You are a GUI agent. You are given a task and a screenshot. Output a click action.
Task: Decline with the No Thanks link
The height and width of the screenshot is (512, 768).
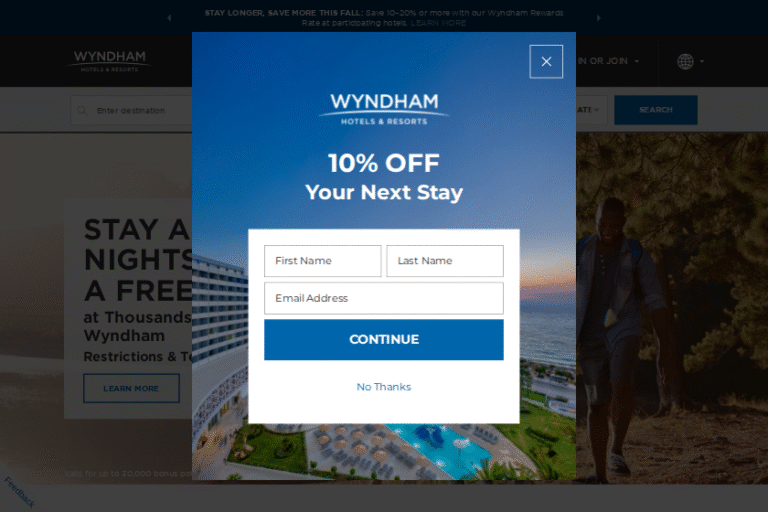point(384,387)
